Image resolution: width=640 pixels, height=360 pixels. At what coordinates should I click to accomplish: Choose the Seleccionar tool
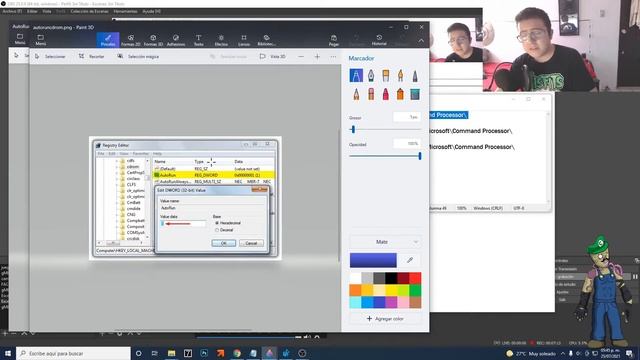[50, 56]
